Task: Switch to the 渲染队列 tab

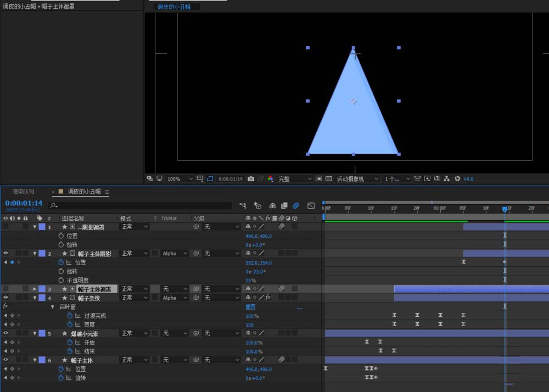Action: 23,192
